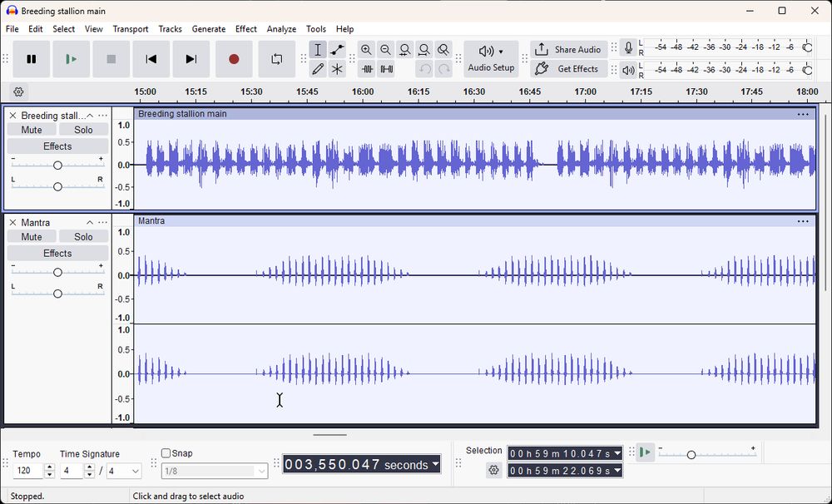Open the Tracks menu
The image size is (832, 504).
click(x=170, y=29)
